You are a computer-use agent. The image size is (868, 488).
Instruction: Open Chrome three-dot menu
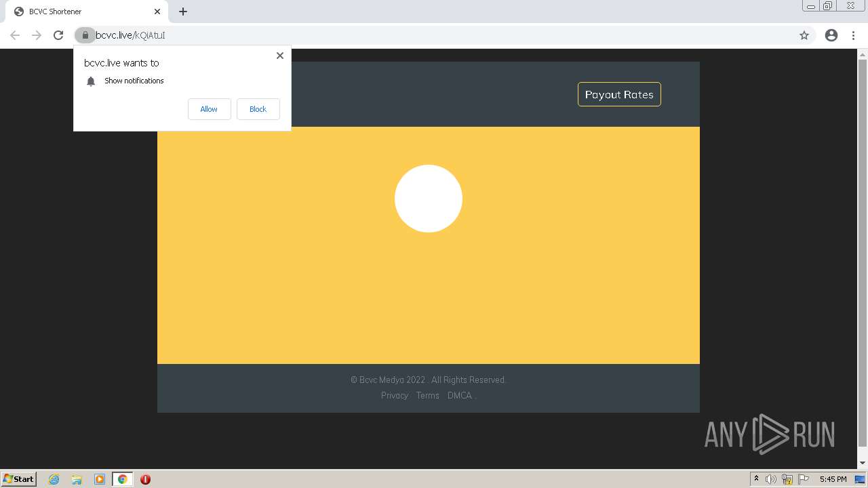[x=853, y=35]
